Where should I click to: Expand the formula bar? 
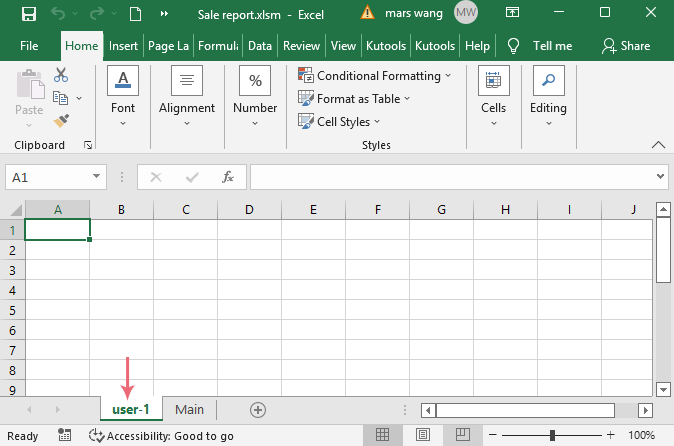click(660, 176)
